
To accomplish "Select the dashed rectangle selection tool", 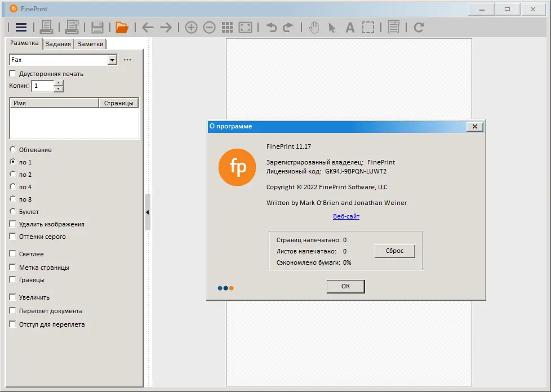I will tap(368, 28).
